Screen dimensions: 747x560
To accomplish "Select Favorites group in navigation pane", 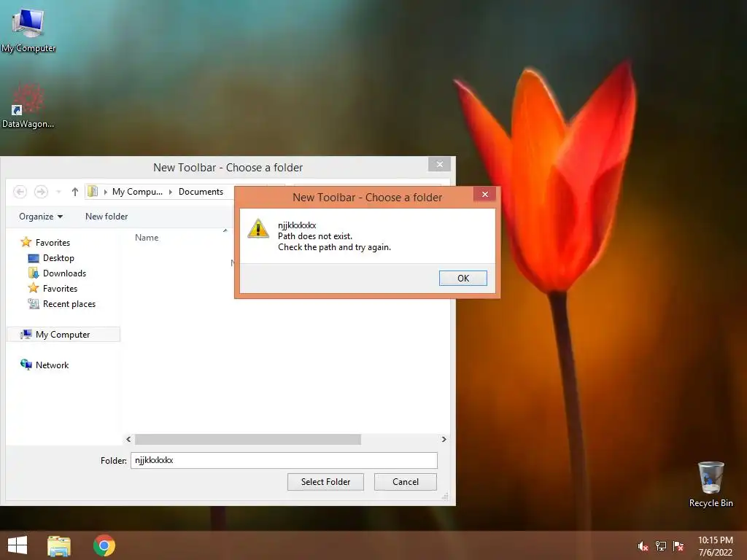I will point(53,242).
